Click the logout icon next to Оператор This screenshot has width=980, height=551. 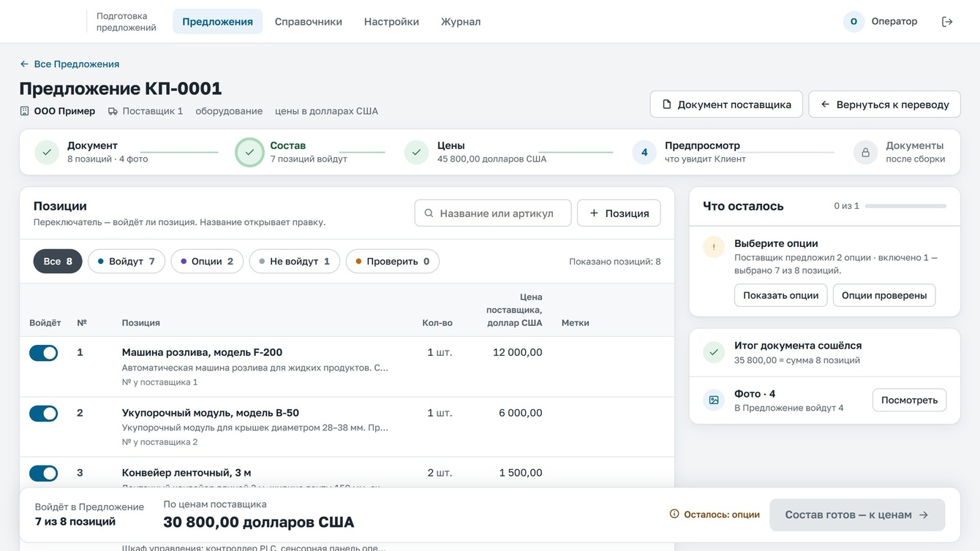pyautogui.click(x=947, y=22)
